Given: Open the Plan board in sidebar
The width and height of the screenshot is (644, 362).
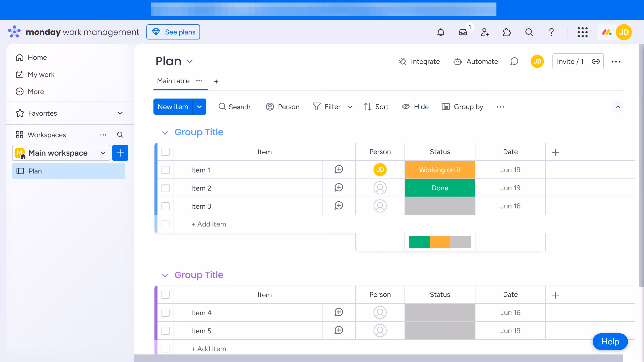Looking at the screenshot, I should pos(69,171).
